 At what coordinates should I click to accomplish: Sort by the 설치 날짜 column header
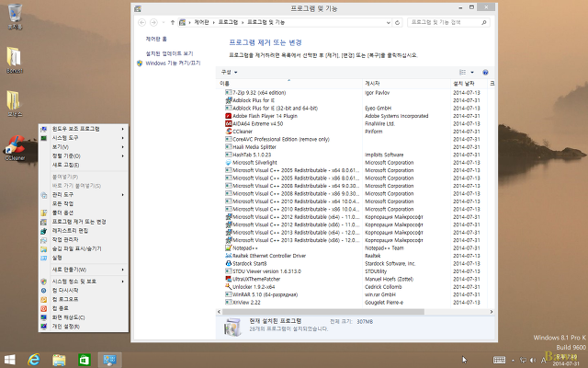469,83
